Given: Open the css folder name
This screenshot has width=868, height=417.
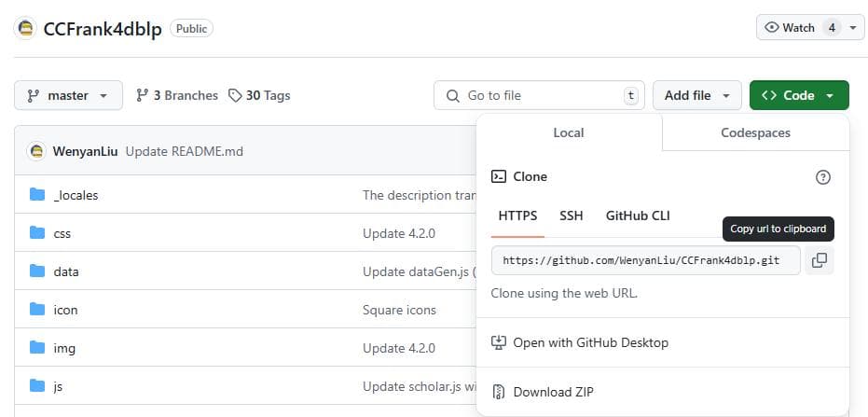Looking at the screenshot, I should point(62,234).
